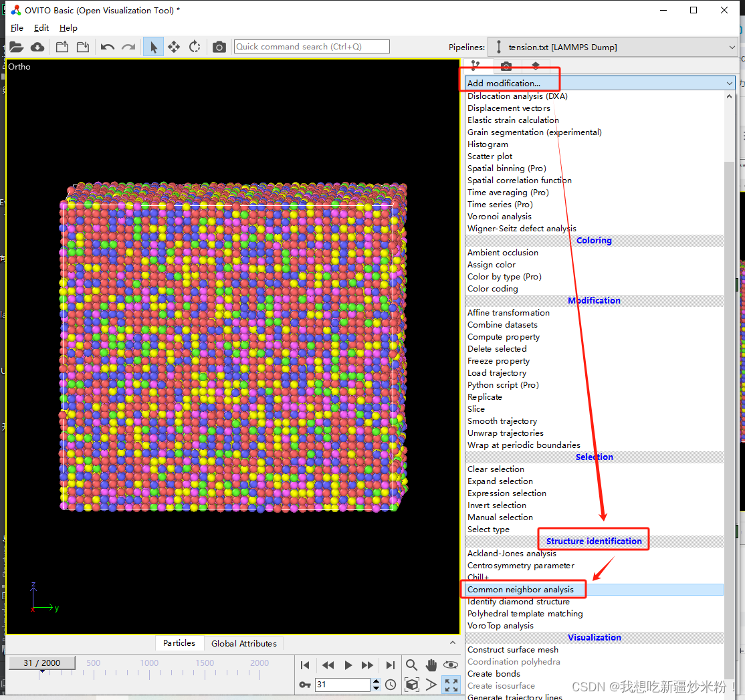This screenshot has width=745, height=700.
Task: Click the modifier list scrollbar
Action: [730, 421]
